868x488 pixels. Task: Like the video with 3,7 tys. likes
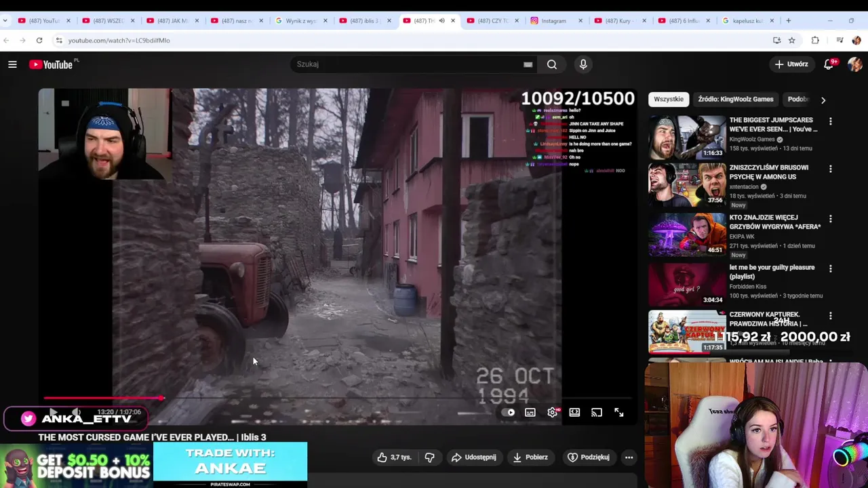pos(394,457)
